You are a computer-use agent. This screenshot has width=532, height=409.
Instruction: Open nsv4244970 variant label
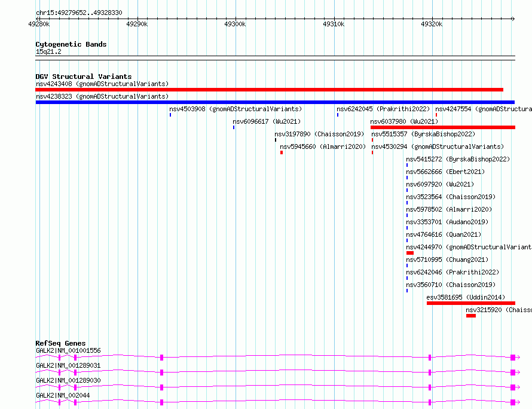pyautogui.click(x=469, y=247)
